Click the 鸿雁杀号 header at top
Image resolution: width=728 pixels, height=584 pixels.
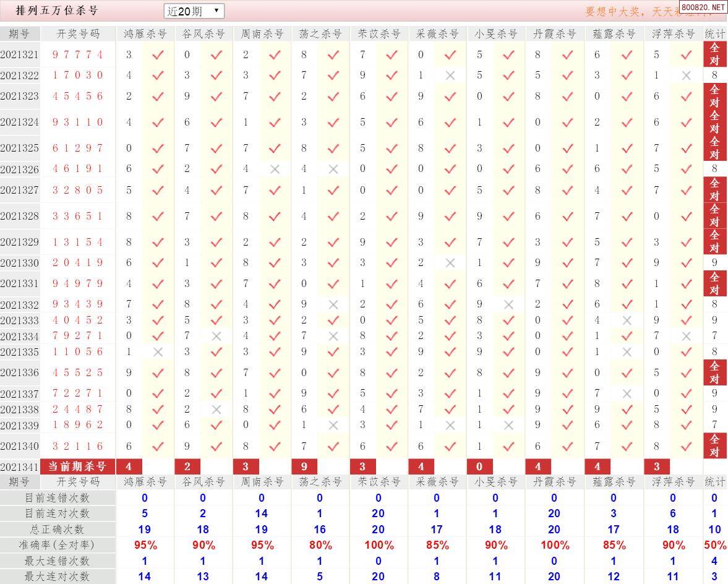click(x=145, y=34)
